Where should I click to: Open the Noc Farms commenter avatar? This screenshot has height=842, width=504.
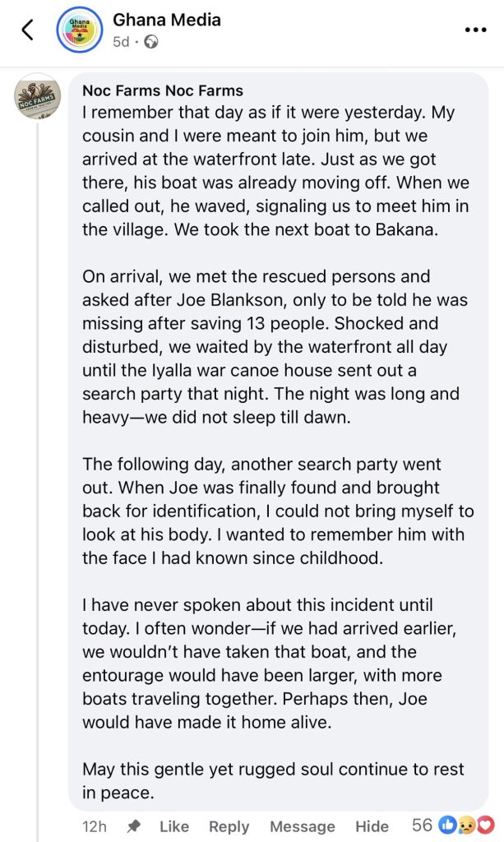[36, 97]
